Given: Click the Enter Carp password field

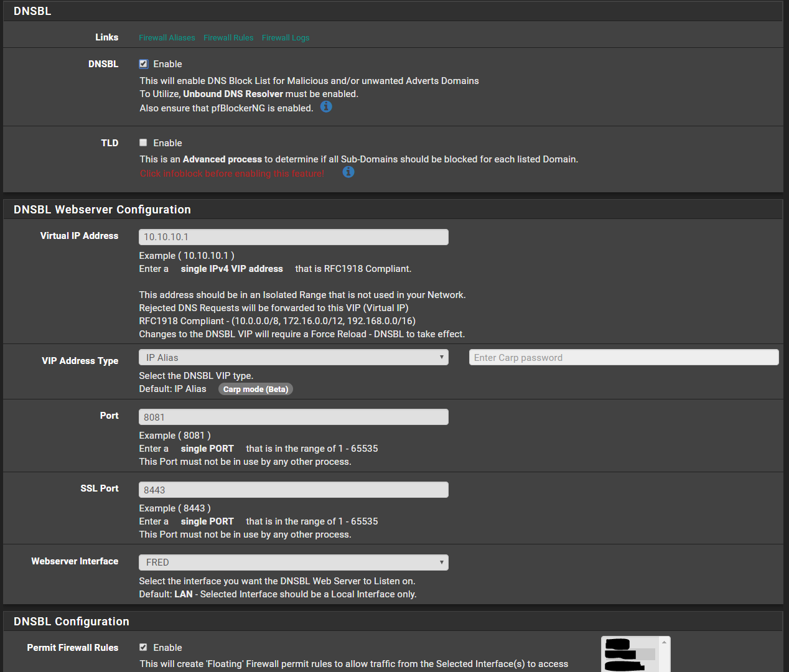Looking at the screenshot, I should pos(623,358).
